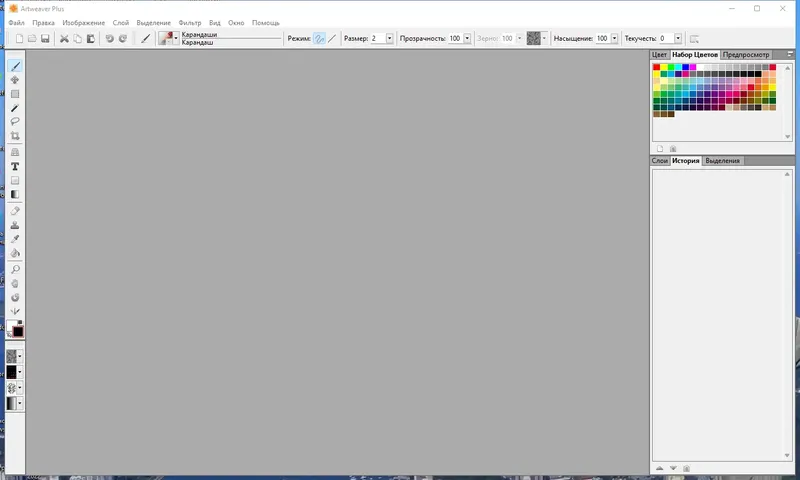Select the Brush tool in the toolbox
The image size is (800, 480).
(x=15, y=66)
